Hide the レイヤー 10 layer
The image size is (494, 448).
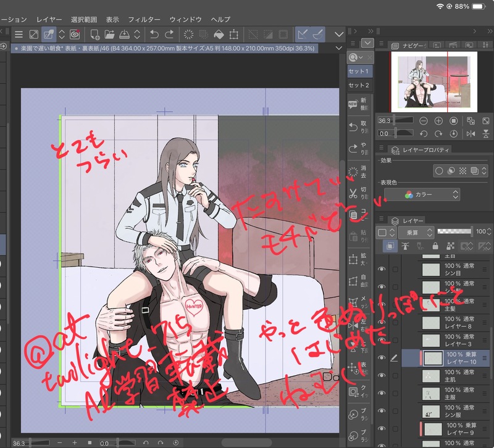pyautogui.click(x=382, y=358)
